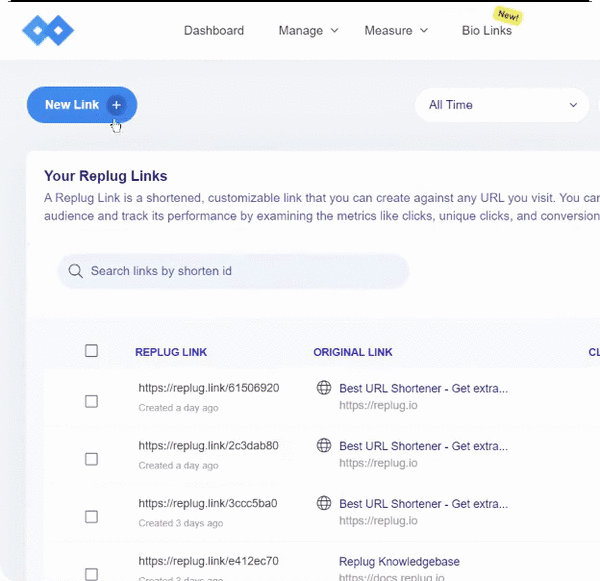Viewport: 600px width, 581px height.
Task: Click https://replug.io under the 3ccc5ba0 row title
Action: click(378, 521)
